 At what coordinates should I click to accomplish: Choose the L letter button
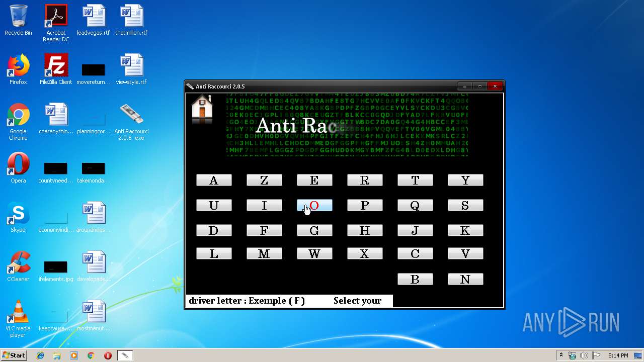(x=214, y=254)
